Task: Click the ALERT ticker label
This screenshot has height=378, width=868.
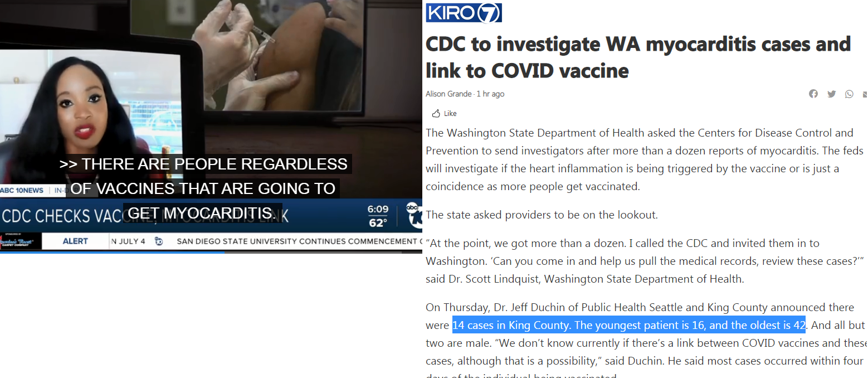Action: click(75, 241)
